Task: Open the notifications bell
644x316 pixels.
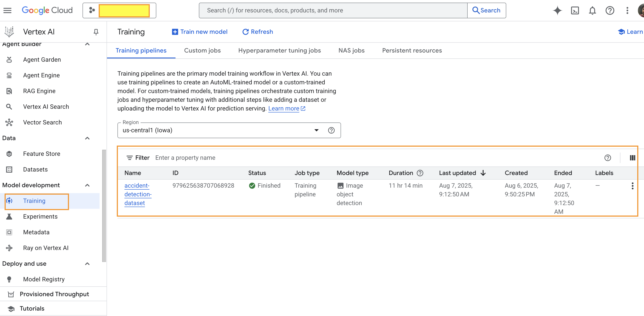Action: 592,10
